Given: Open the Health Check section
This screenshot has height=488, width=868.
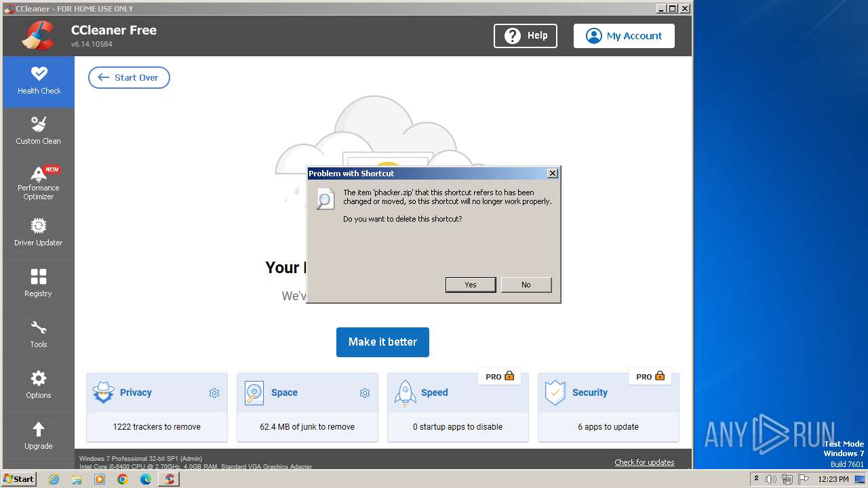Looking at the screenshot, I should 39,81.
